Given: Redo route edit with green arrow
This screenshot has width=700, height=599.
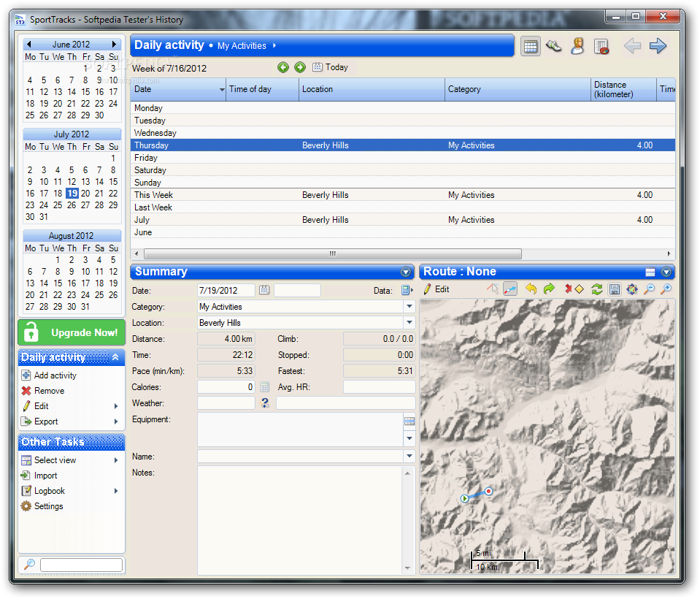Looking at the screenshot, I should click(x=549, y=289).
